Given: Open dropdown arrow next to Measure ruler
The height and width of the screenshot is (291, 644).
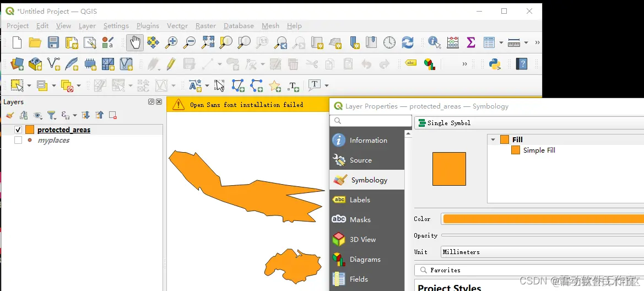Looking at the screenshot, I should 526,42.
